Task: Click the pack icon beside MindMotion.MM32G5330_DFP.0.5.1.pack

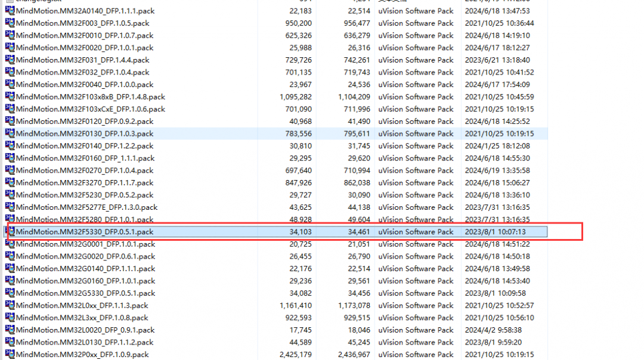Action: point(10,293)
